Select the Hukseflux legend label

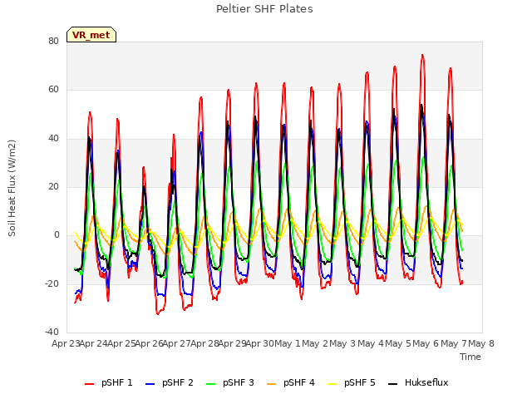[426, 382]
